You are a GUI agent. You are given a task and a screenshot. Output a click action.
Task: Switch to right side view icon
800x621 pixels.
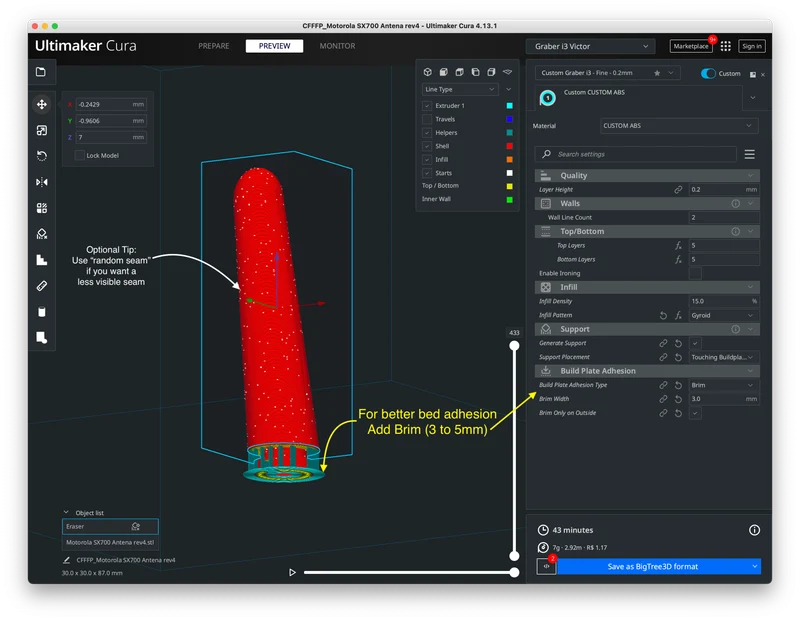(x=491, y=72)
